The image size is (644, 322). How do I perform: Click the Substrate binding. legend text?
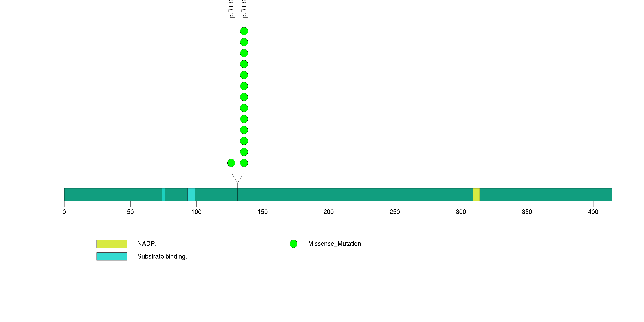(x=162, y=256)
